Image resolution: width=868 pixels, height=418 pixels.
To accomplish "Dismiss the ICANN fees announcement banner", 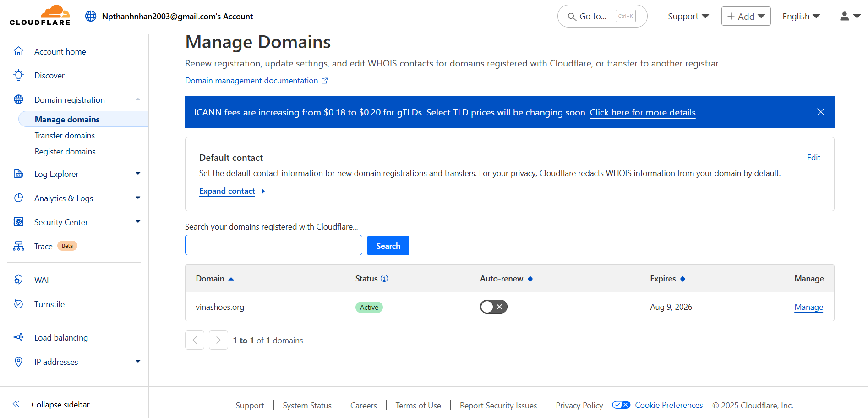I will pyautogui.click(x=820, y=112).
